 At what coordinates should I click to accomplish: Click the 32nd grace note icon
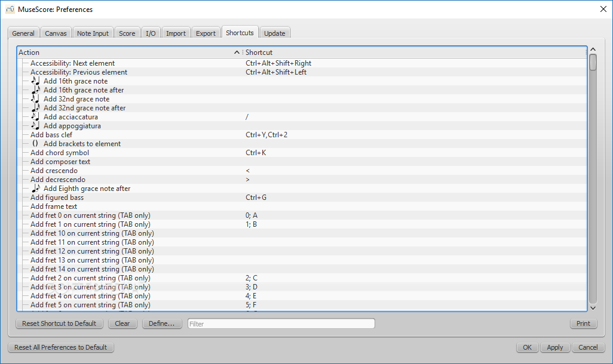(35, 99)
